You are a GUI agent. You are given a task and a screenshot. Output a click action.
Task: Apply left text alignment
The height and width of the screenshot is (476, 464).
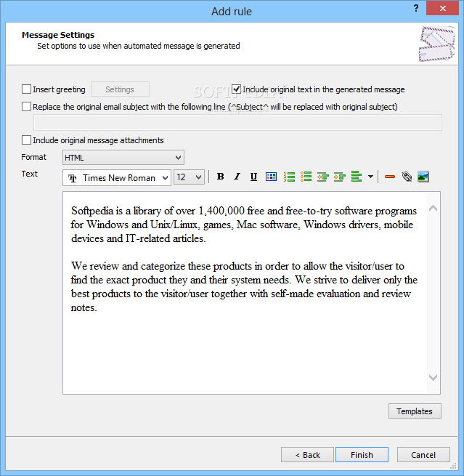pos(357,177)
